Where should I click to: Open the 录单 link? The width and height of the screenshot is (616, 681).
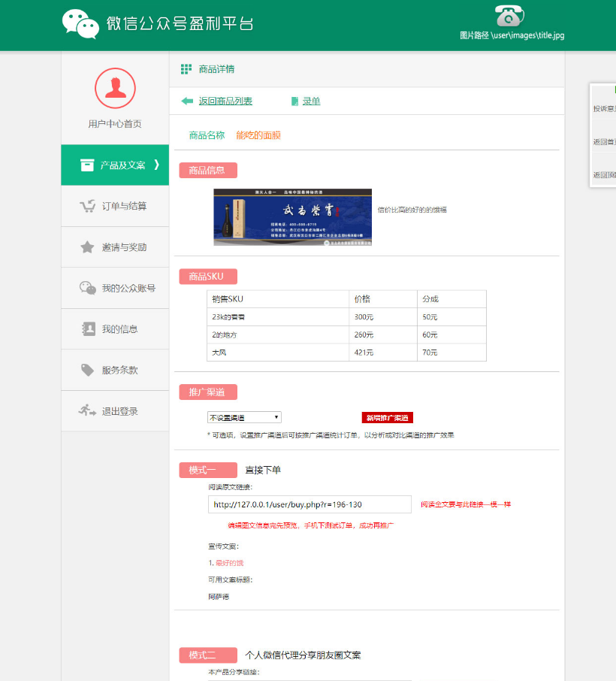tap(311, 101)
